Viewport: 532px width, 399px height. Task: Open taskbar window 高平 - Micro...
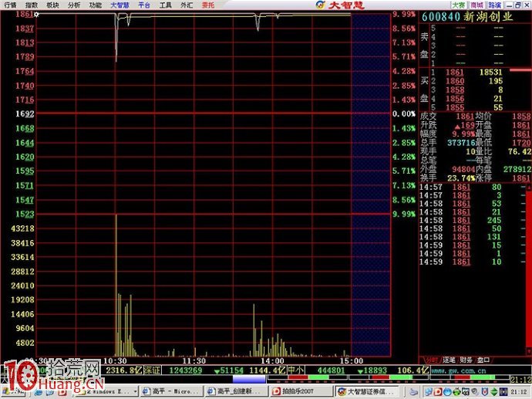coord(171,391)
